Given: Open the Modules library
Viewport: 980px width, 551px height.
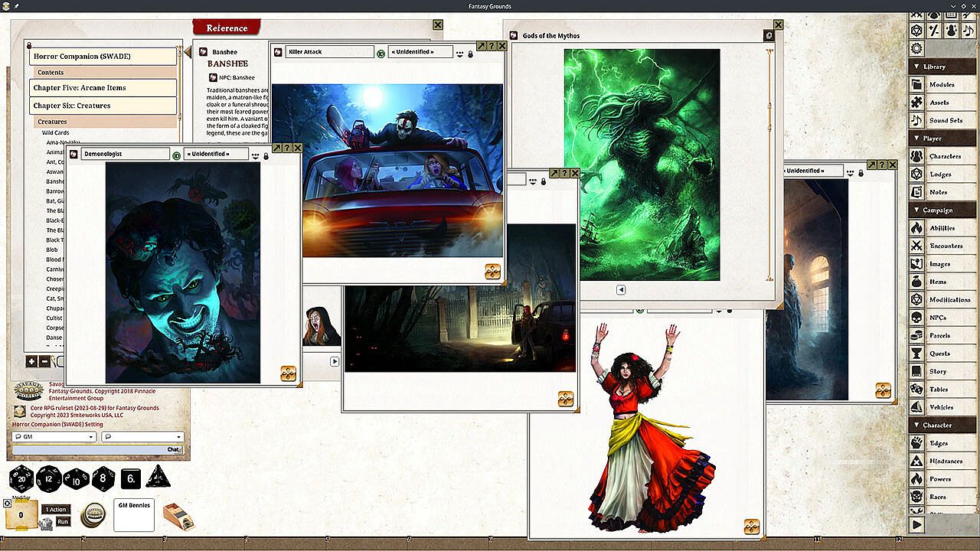Looking at the screenshot, I should (942, 85).
